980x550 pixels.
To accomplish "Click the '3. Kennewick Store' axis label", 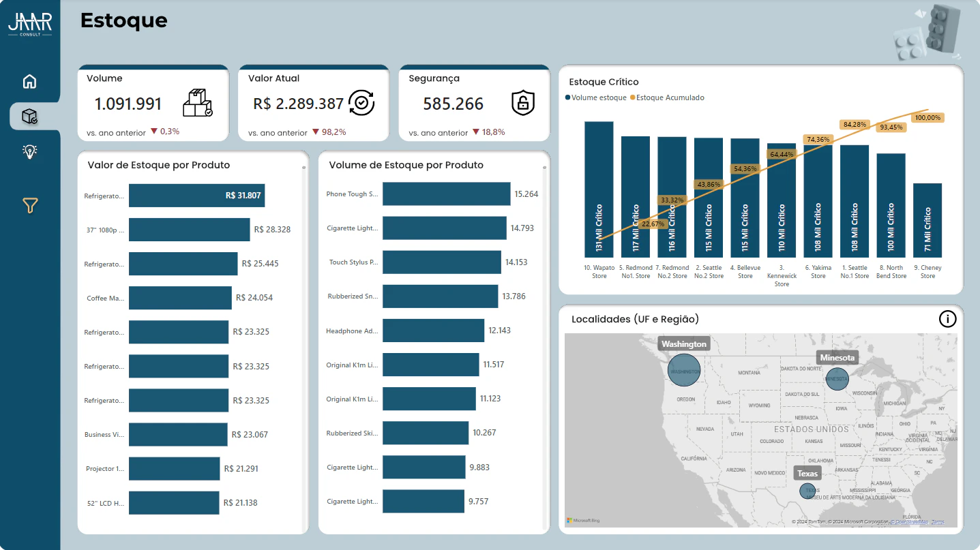I will click(x=782, y=276).
